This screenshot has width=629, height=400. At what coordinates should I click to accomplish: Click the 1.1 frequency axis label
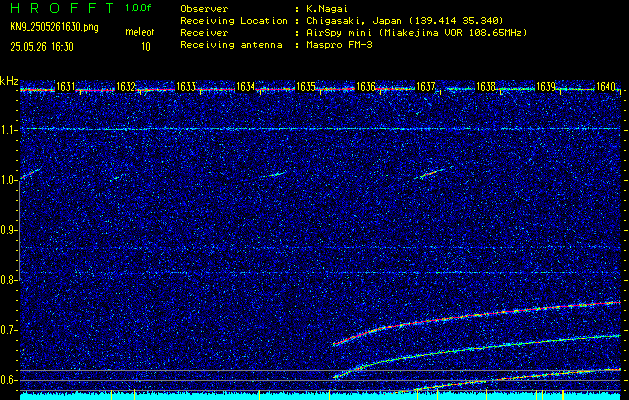click(x=9, y=130)
